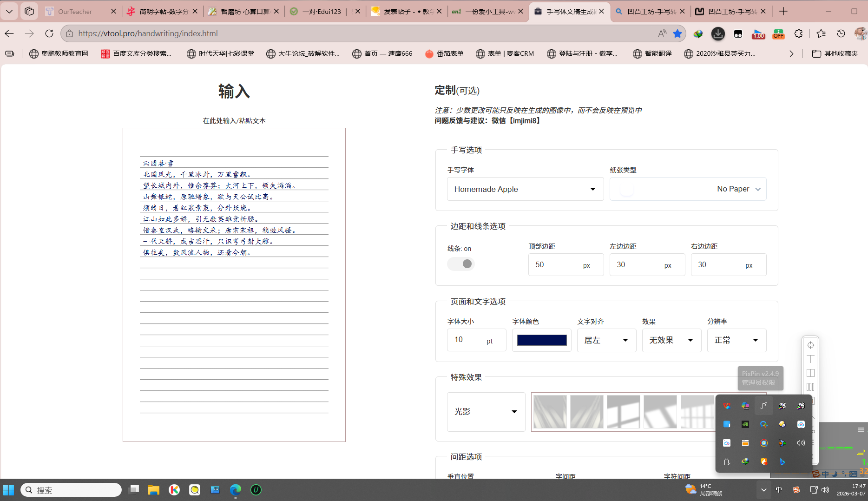Screen dimensions: 868x501
Task: Open the 文字对齐 居左 dropdown
Action: (606, 340)
